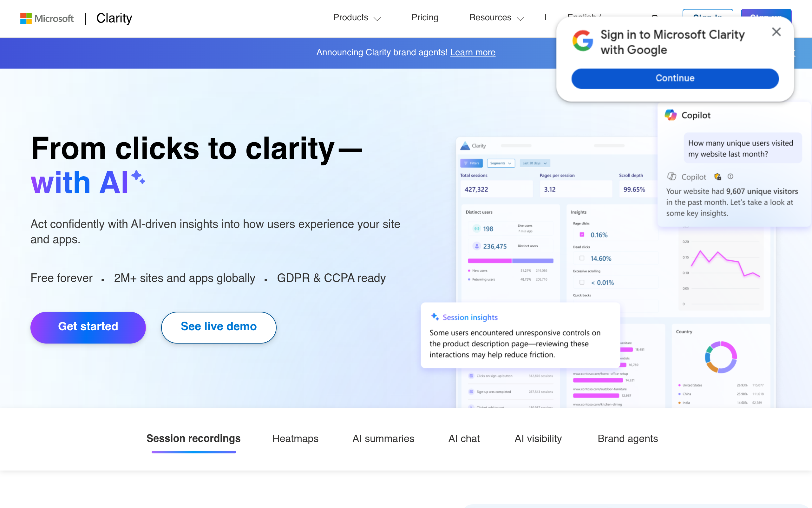Click the Country donut chart

pyautogui.click(x=721, y=357)
